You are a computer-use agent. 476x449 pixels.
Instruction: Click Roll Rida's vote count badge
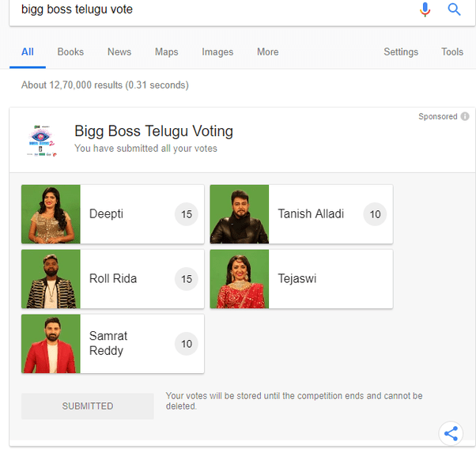(x=187, y=279)
